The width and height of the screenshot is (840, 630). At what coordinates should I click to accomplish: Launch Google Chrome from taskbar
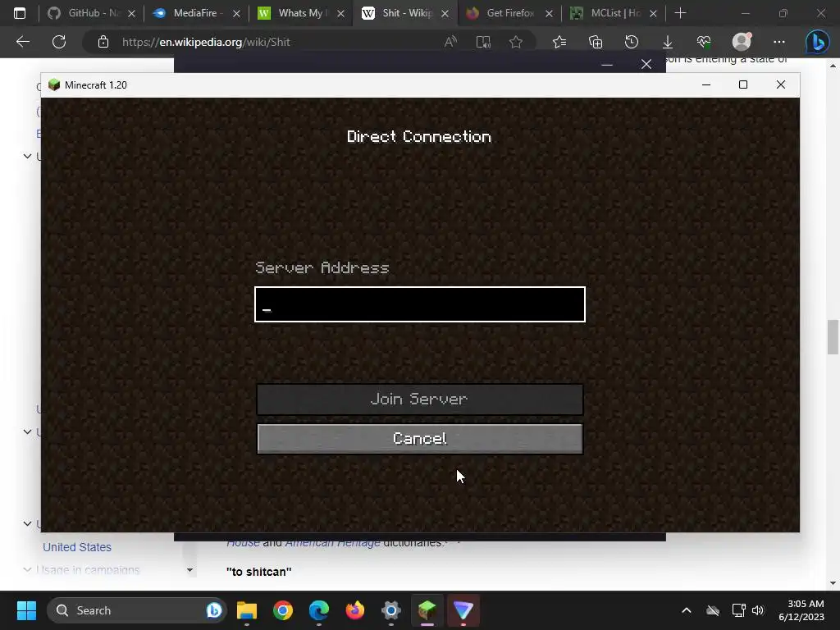pos(283,610)
